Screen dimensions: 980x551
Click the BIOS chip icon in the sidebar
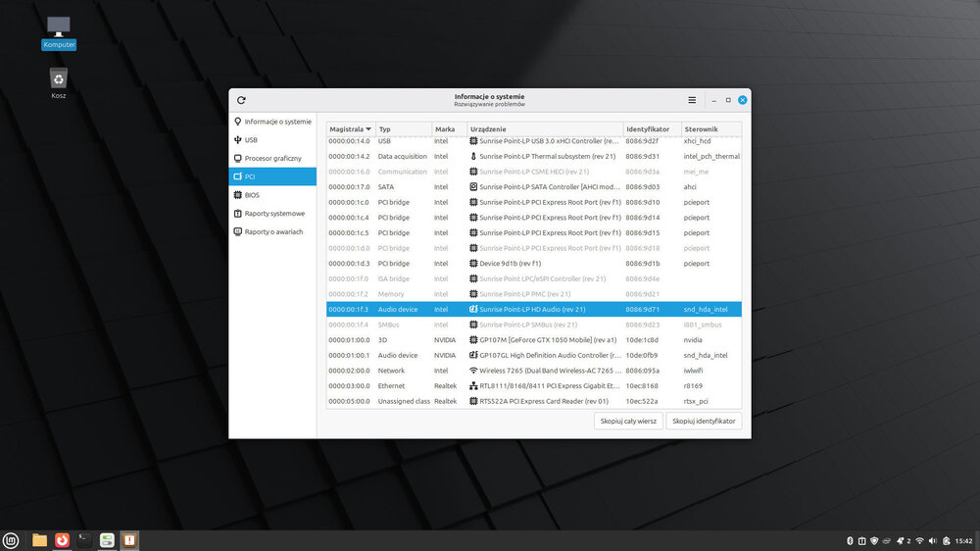tap(237, 195)
